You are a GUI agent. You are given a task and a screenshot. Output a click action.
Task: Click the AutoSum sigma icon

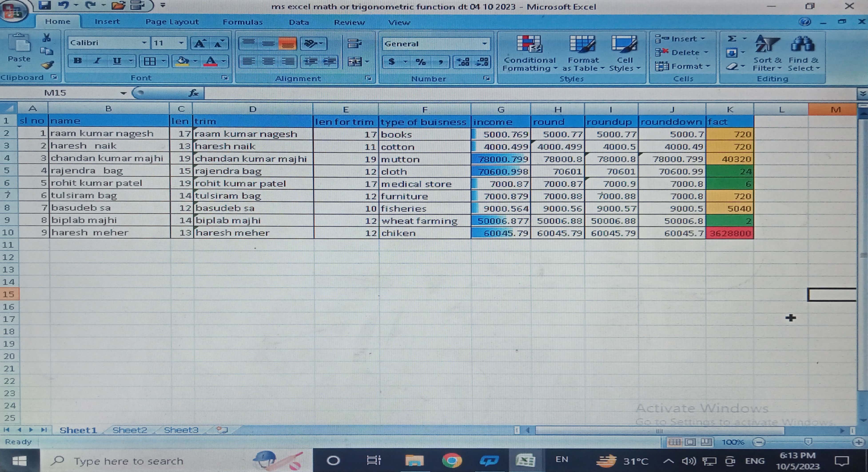point(732,38)
